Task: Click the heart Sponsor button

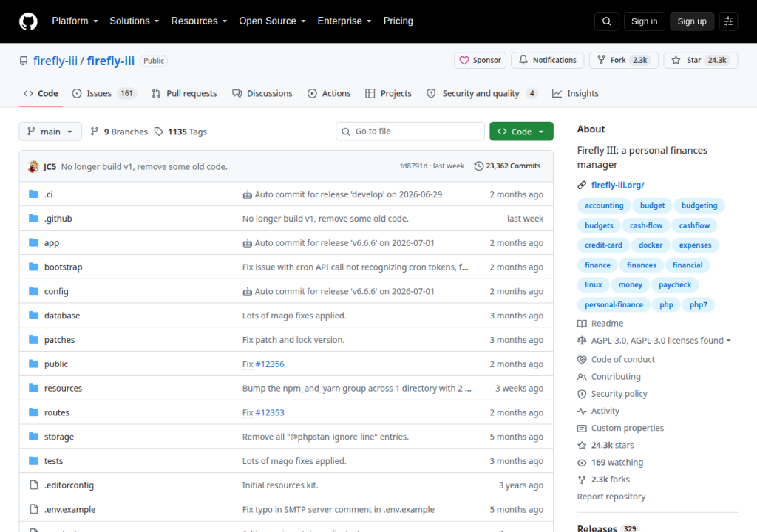Action: [480, 61]
